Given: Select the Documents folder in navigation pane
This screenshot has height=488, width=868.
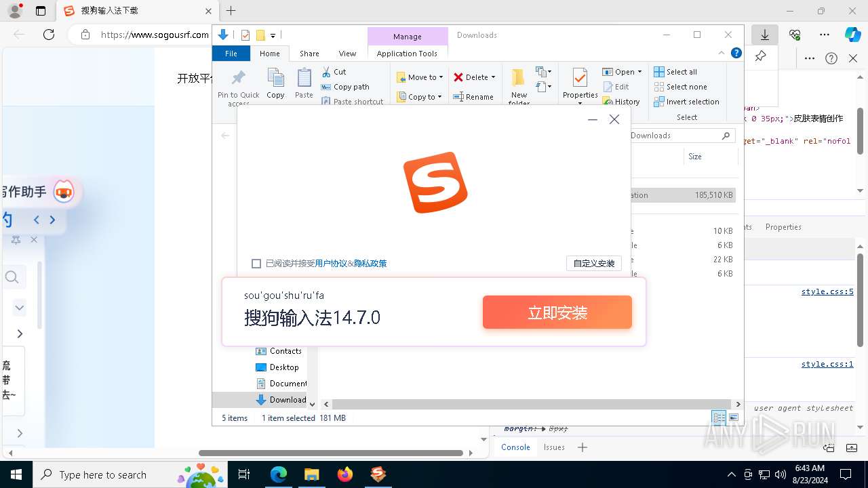Looking at the screenshot, I should click(281, 384).
